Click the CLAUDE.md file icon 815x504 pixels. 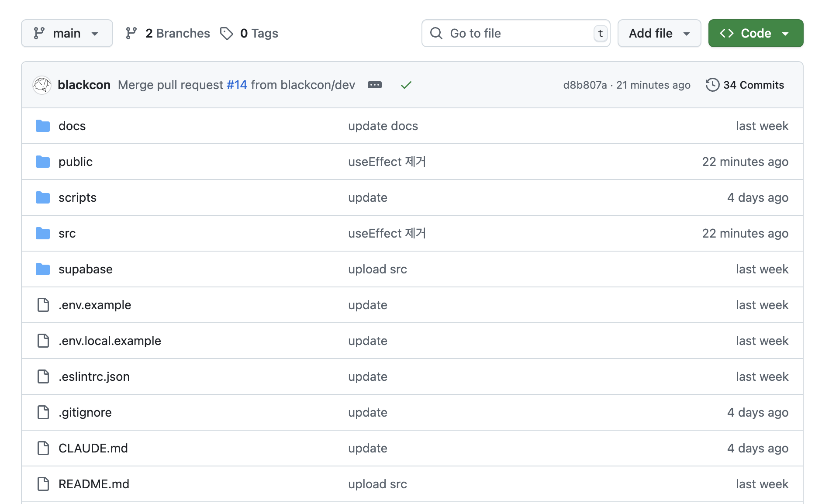(43, 448)
